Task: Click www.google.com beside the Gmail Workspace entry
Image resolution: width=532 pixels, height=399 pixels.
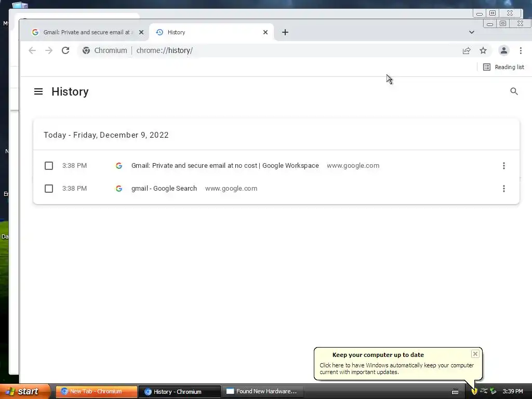Action: [x=353, y=166]
